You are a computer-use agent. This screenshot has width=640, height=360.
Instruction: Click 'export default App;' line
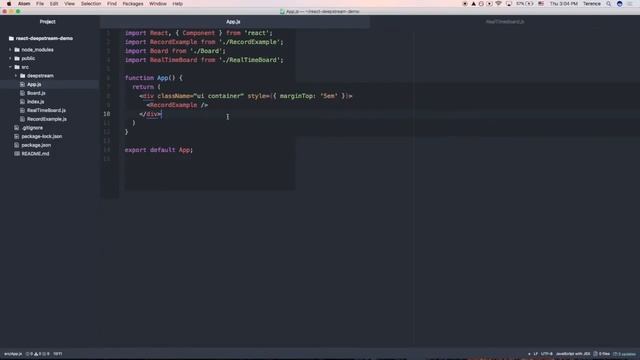[159, 150]
